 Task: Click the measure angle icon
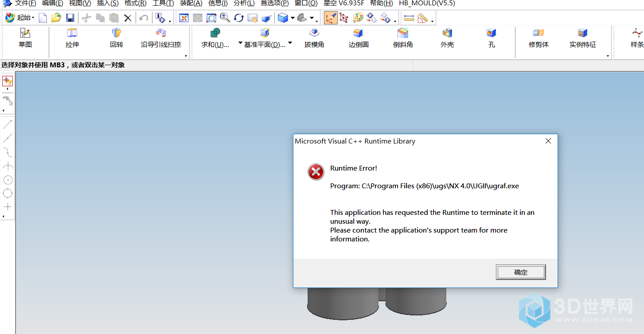pyautogui.click(x=422, y=18)
